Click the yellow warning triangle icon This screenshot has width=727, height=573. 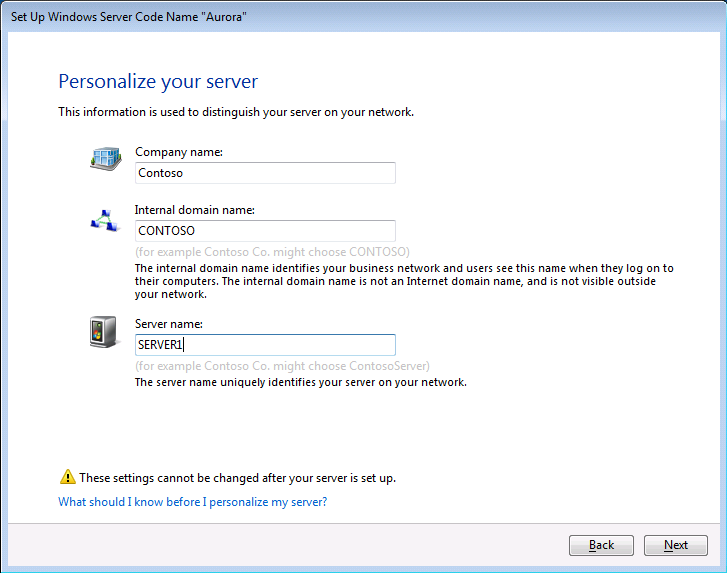click(x=67, y=477)
